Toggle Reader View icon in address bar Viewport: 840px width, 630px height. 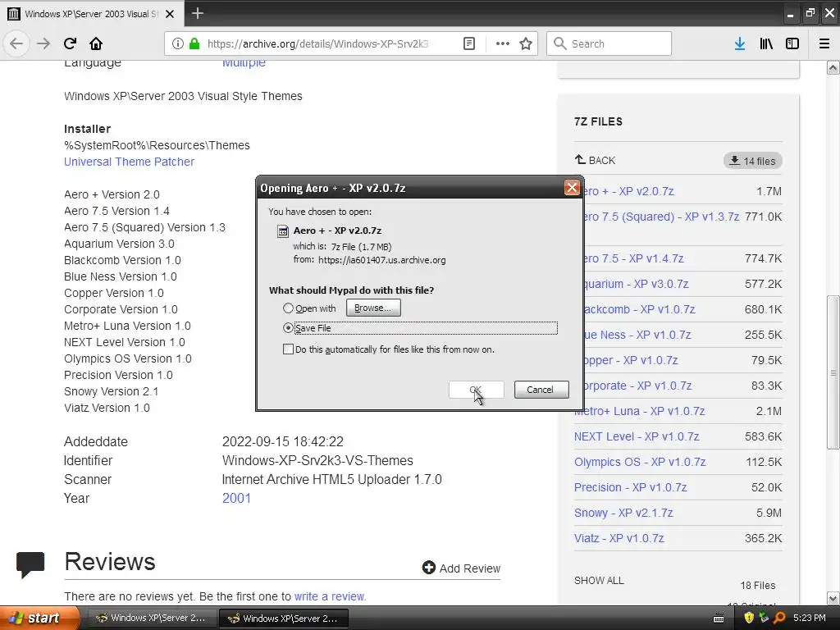pos(469,43)
